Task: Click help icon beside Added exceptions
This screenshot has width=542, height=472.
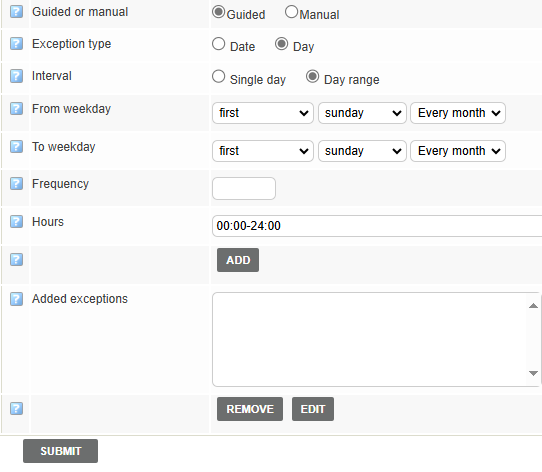Action: click(16, 299)
